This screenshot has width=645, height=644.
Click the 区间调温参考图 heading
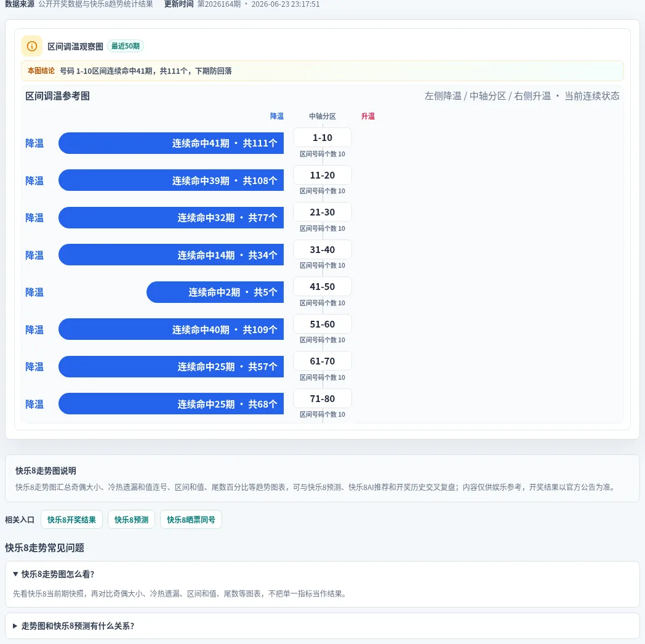click(58, 96)
